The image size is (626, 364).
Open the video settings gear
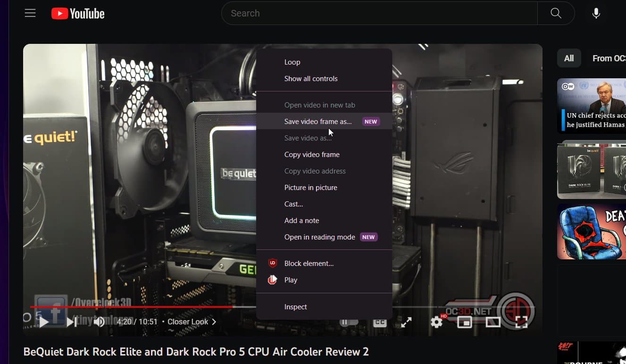[436, 322]
